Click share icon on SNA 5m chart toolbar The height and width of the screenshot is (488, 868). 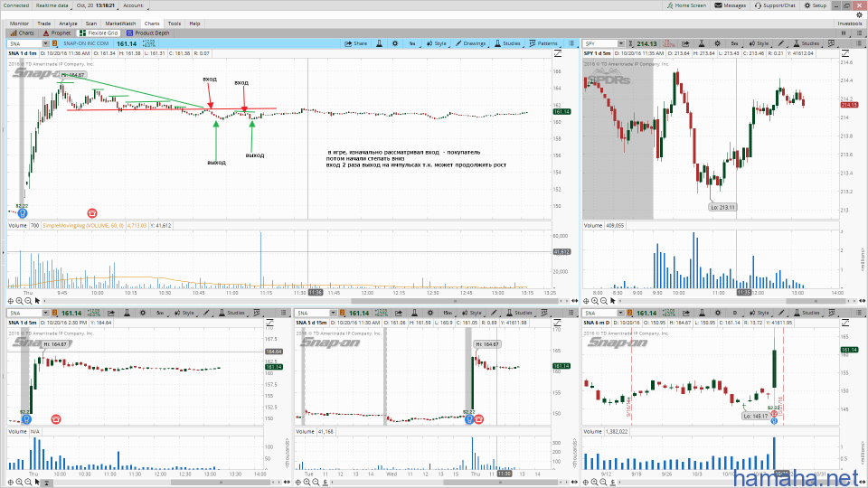click(x=111, y=313)
